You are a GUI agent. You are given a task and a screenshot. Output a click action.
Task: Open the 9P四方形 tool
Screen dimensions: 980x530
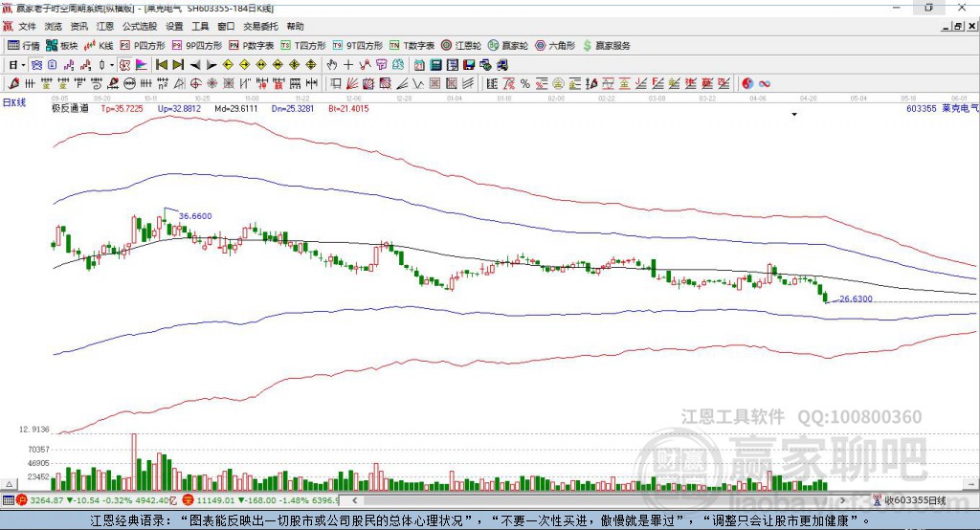pos(196,46)
